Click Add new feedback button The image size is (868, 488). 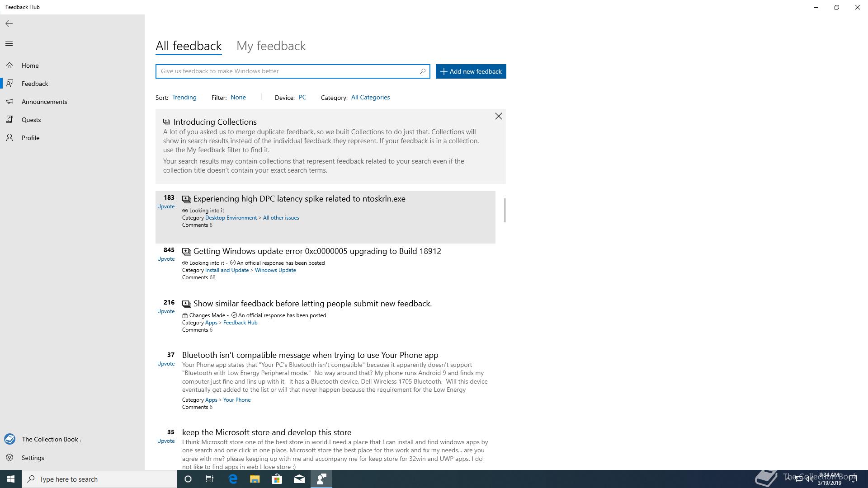pos(471,71)
